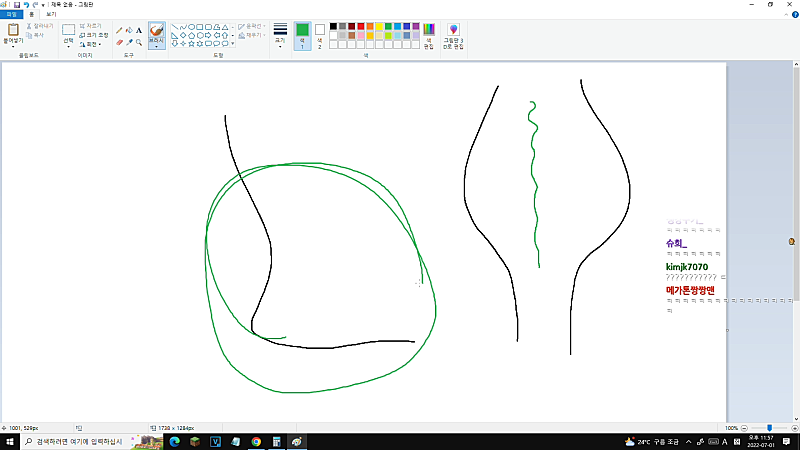Select the Eraser tool
Screen dimensions: 800x450
(119, 42)
